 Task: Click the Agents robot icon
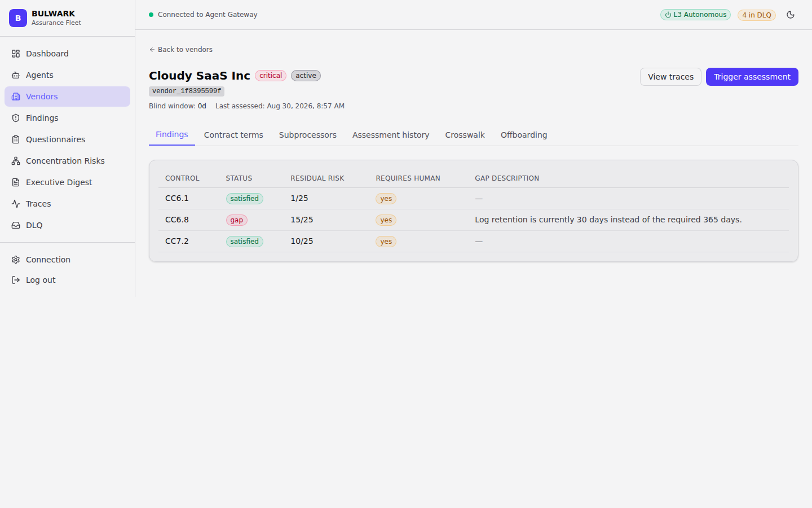pos(16,75)
